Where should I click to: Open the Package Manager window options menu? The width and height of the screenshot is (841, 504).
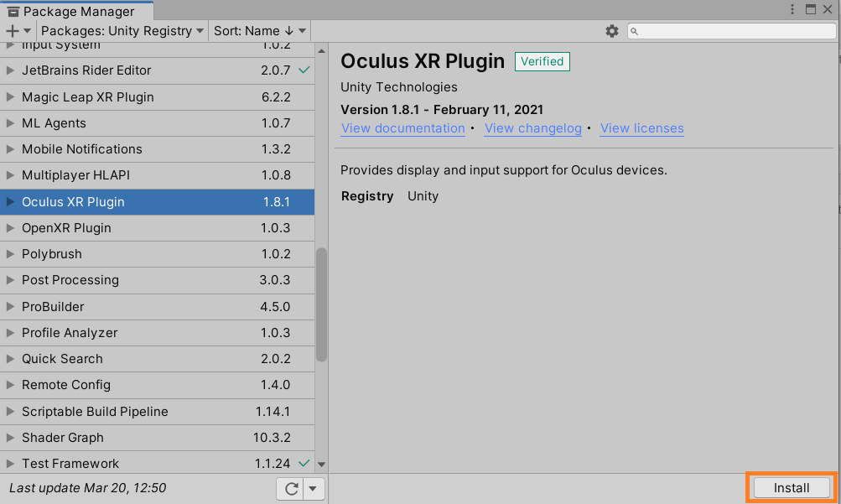pos(792,8)
